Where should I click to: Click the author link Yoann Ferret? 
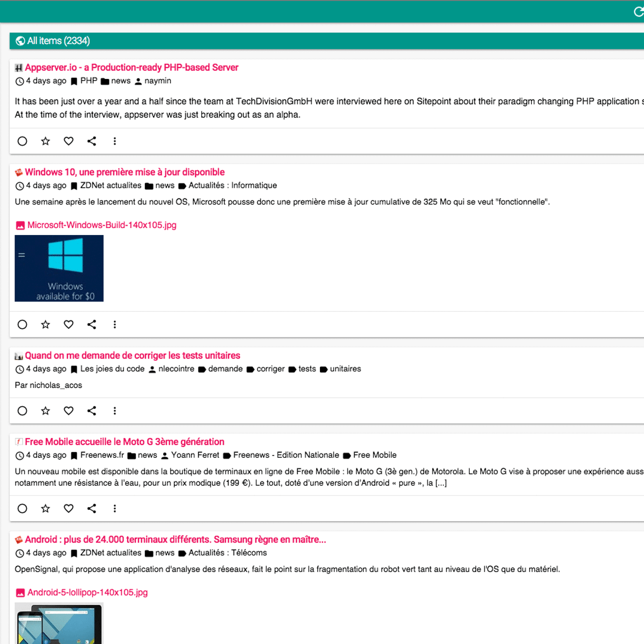pos(195,455)
